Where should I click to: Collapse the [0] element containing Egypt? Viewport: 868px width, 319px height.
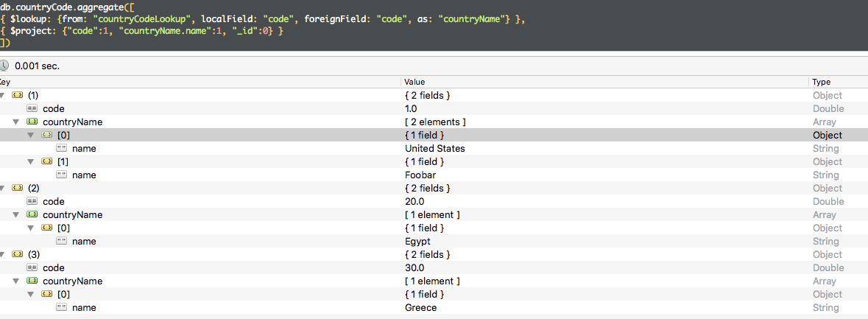30,228
